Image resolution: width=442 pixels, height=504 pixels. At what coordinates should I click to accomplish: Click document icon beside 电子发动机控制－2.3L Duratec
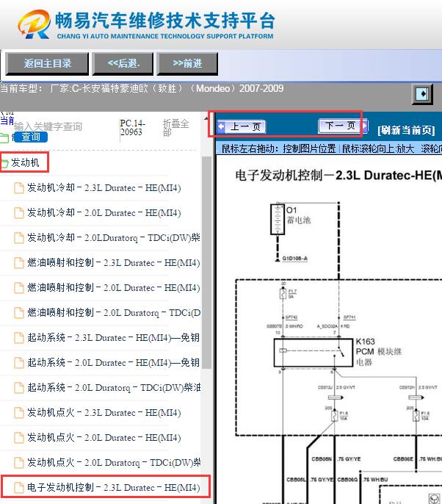click(x=19, y=488)
